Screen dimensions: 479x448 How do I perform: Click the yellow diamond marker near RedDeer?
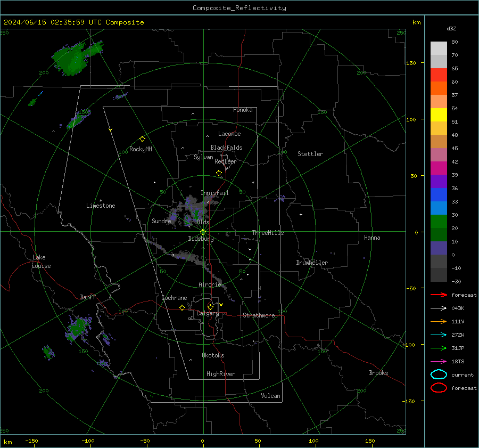pyautogui.click(x=219, y=173)
